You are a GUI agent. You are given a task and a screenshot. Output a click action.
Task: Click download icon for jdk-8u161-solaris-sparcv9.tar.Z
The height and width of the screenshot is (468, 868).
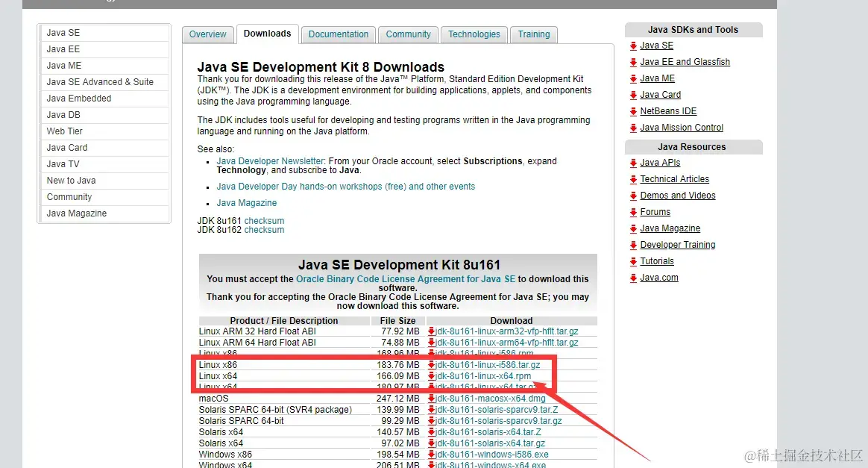[x=431, y=410]
